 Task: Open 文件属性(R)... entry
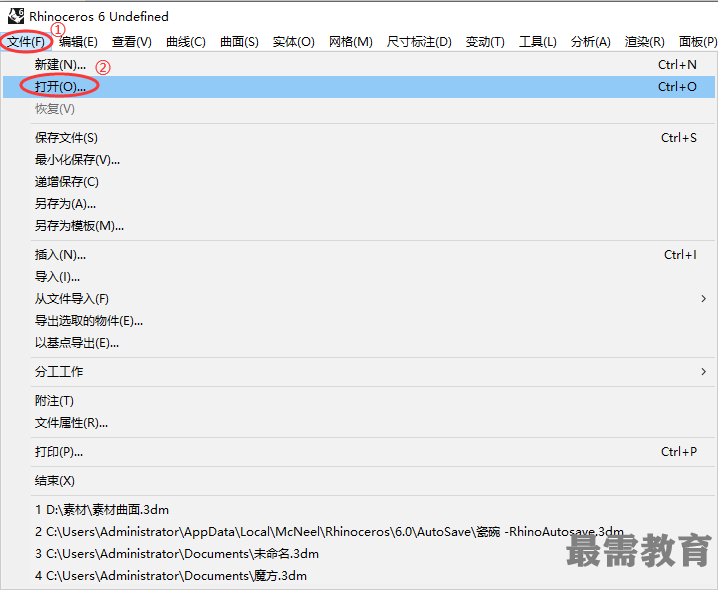[359, 423]
